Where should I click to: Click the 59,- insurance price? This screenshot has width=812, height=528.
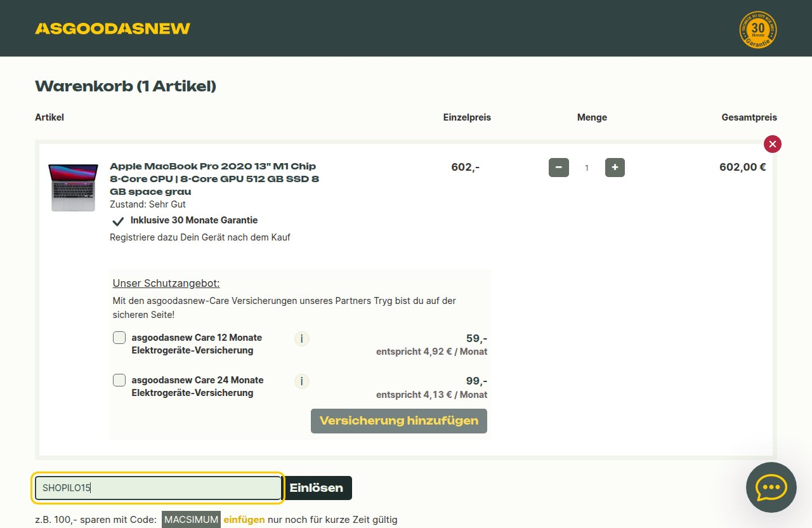point(476,338)
